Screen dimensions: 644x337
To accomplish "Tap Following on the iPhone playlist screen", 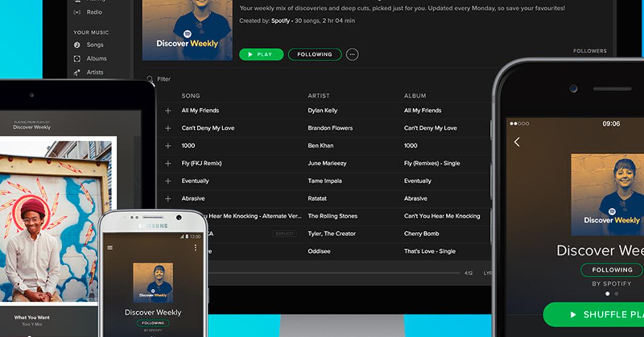I will pos(611,269).
